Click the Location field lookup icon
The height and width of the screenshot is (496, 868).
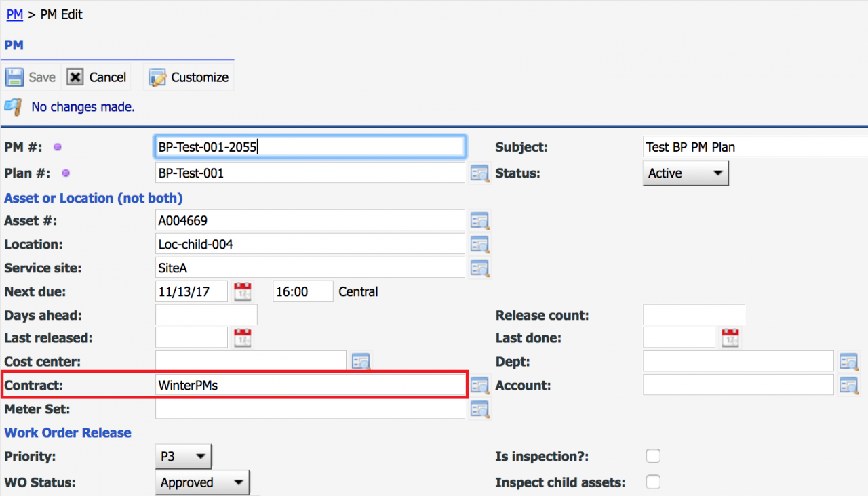point(479,245)
